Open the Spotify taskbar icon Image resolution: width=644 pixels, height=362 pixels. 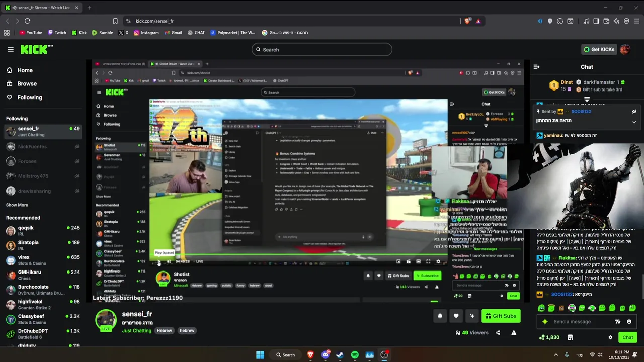click(355, 355)
